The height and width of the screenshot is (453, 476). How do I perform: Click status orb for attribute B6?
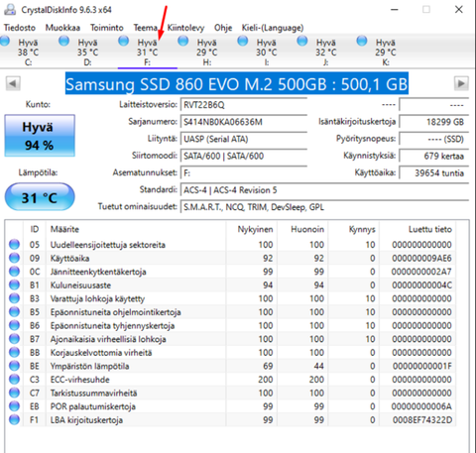click(x=14, y=325)
